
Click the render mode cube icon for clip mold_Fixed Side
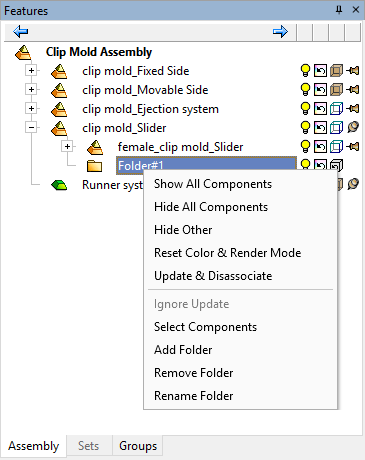click(x=336, y=71)
